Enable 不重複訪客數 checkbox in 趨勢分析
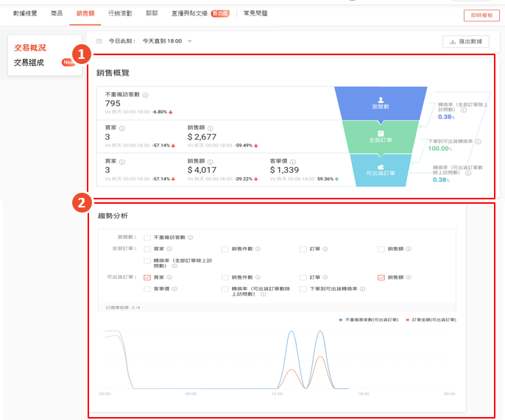This screenshot has width=505, height=420. click(147, 238)
